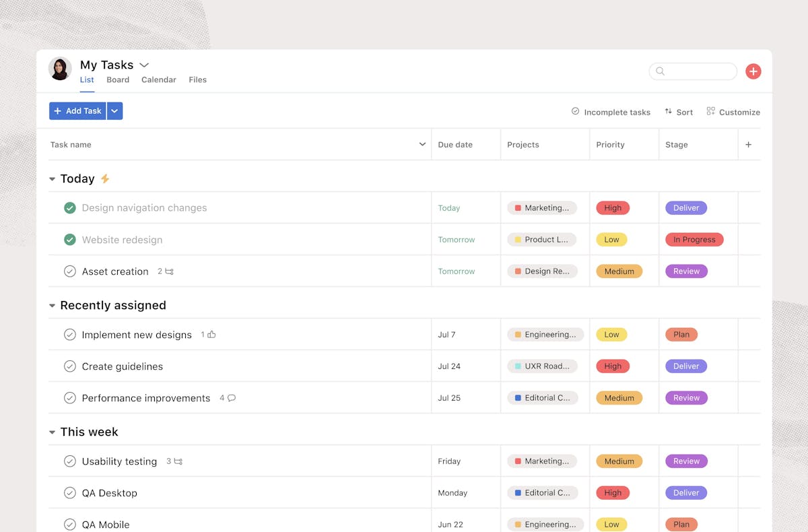Open the Incomplete tasks filter
This screenshot has height=532, width=808.
[x=611, y=112]
